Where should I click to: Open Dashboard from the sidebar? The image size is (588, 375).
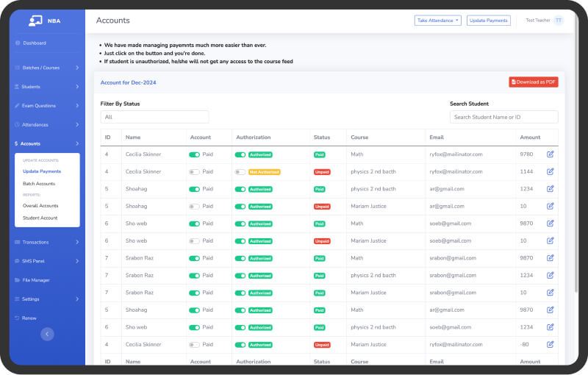[x=34, y=43]
